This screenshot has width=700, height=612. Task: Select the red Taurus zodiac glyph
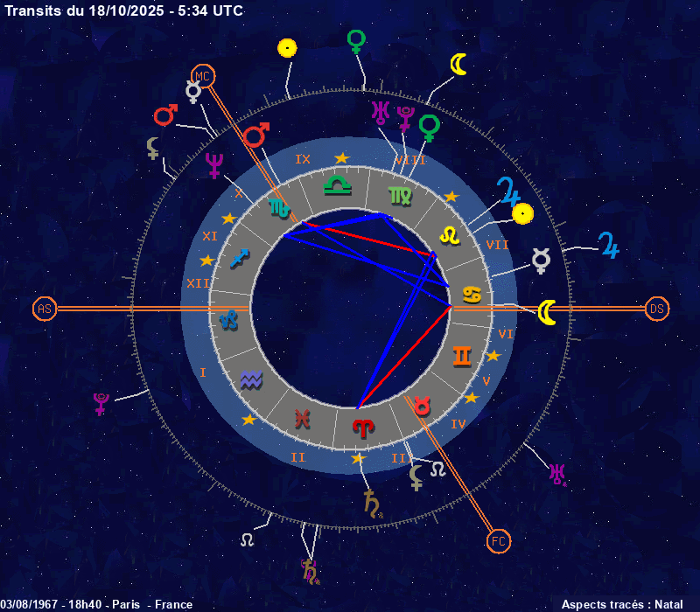(423, 405)
